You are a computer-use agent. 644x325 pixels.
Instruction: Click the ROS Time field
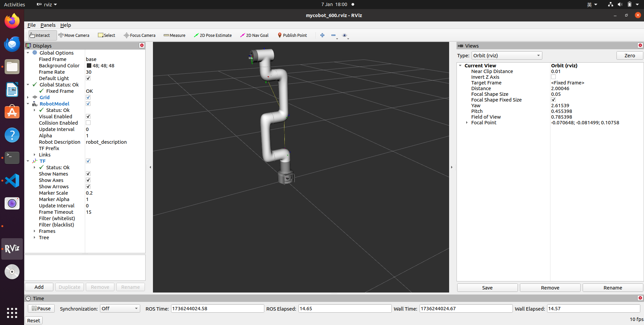click(217, 309)
